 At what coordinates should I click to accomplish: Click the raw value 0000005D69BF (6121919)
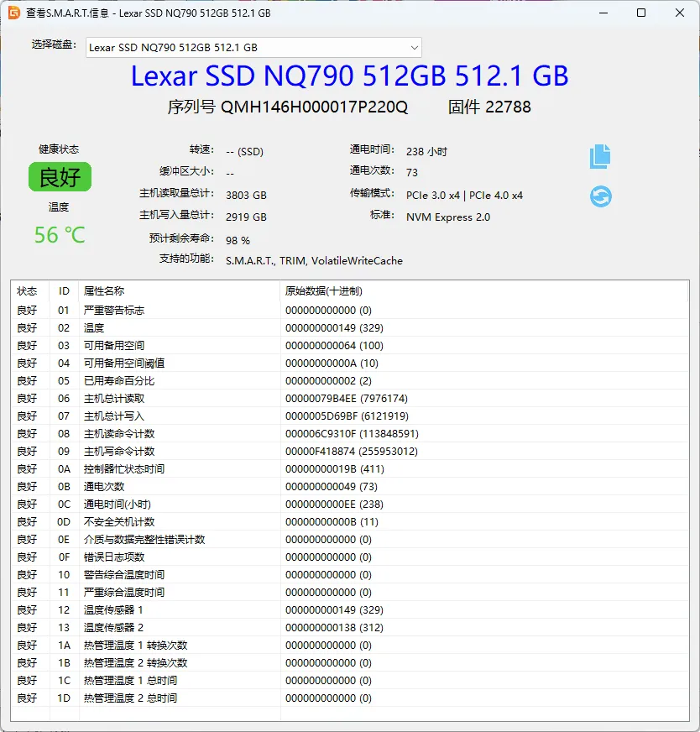347,416
